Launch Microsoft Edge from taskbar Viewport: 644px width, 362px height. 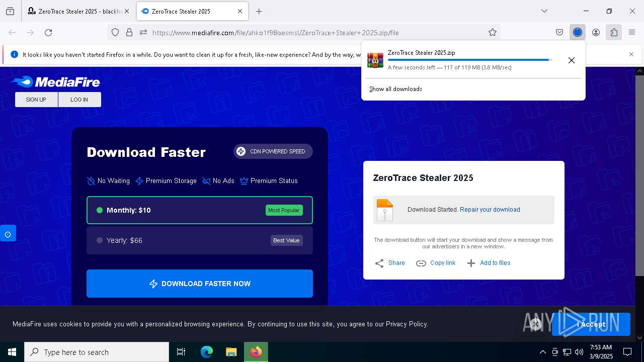coord(207,352)
